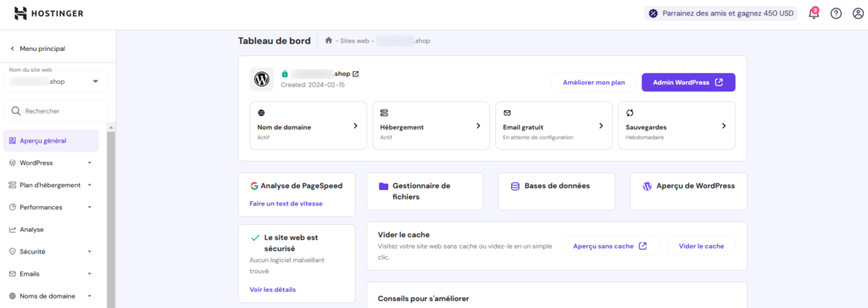
Task: Open the Bases de données card
Action: 556,191
